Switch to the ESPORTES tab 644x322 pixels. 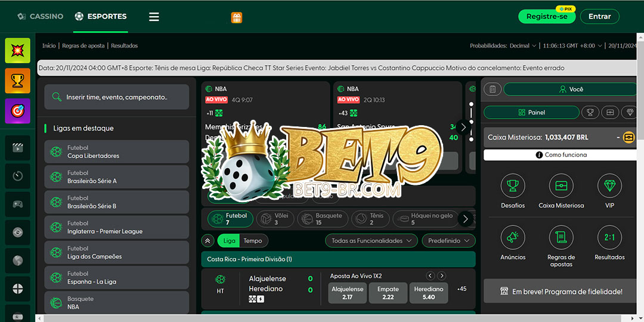pos(101,17)
